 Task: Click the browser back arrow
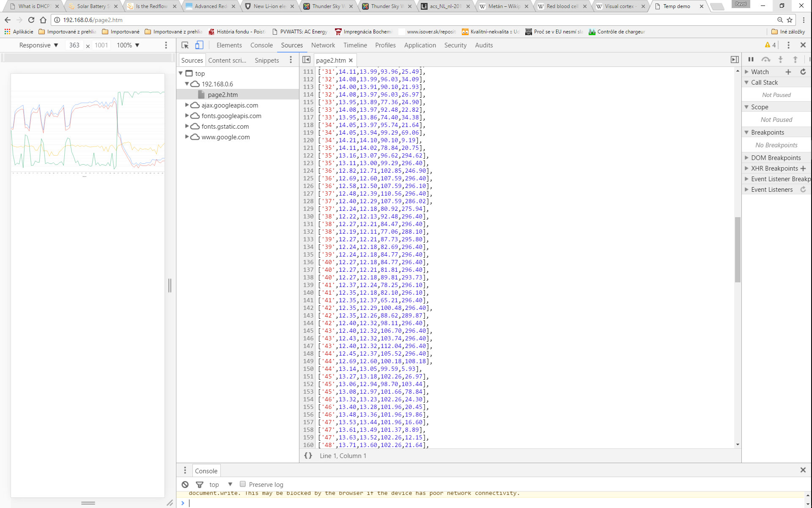pyautogui.click(x=8, y=20)
